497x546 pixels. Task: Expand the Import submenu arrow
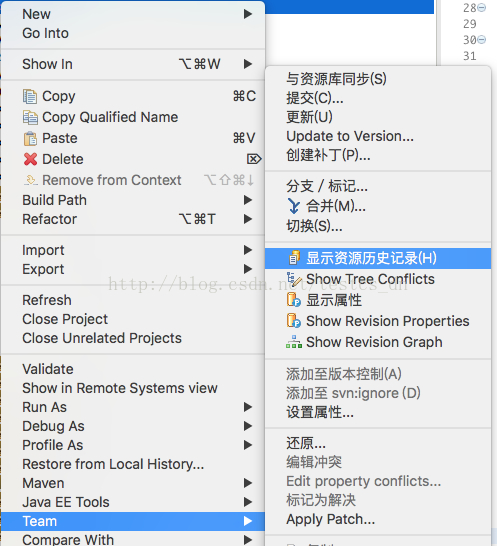pyautogui.click(x=248, y=250)
